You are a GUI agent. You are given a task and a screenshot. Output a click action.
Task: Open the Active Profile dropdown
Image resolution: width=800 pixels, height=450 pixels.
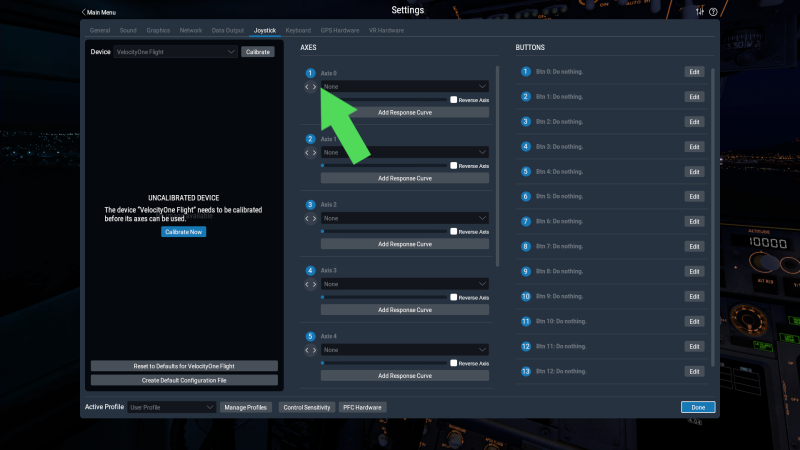click(171, 407)
